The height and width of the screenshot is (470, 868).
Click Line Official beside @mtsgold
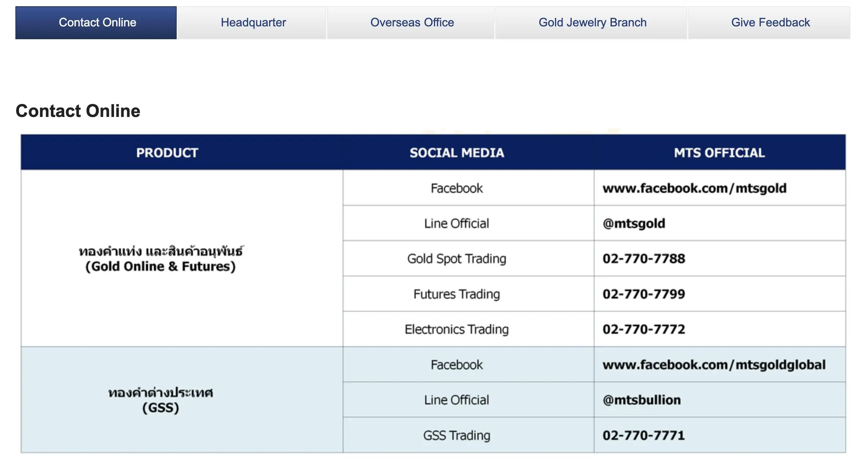tap(457, 224)
